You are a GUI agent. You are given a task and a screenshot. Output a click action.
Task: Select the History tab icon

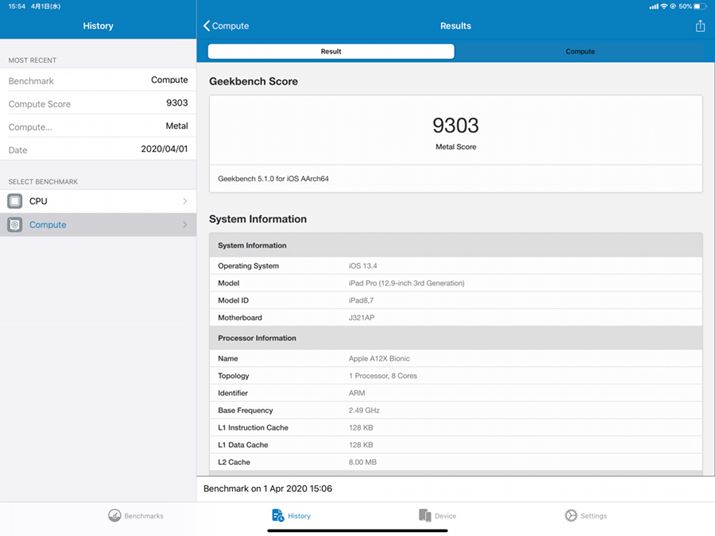point(278,516)
